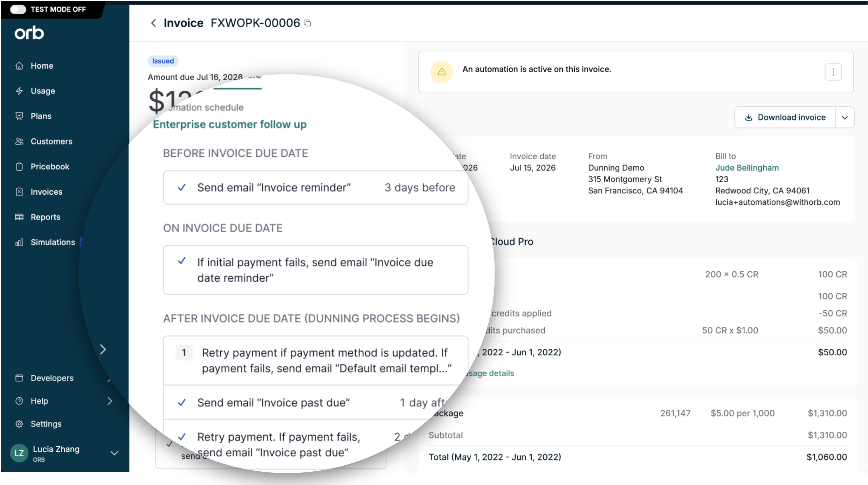Click the Dunning Demo sender name

coord(616,168)
